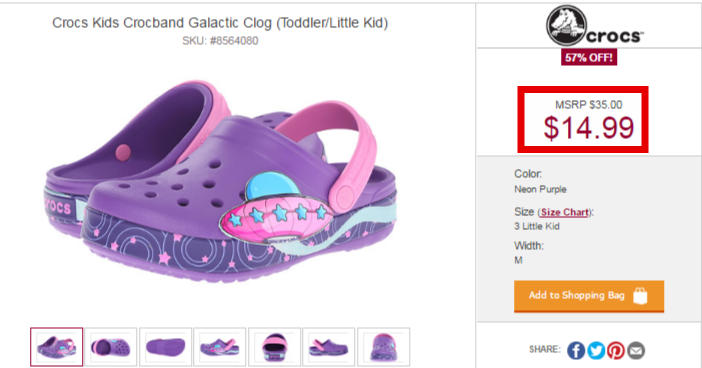The image size is (702, 368).
Task: Add the clog to Shopping Bag
Action: point(589,296)
